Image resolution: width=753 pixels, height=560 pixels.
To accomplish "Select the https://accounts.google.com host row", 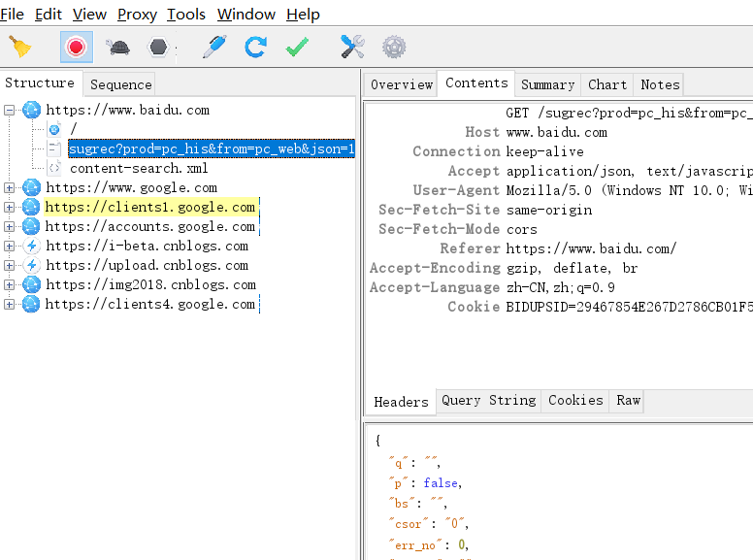I will coord(150,227).
